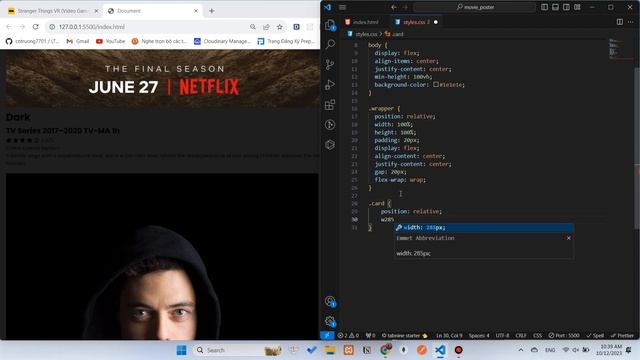
Task: Open the Manage gear in VS Code activity bar
Action: pyautogui.click(x=330, y=322)
